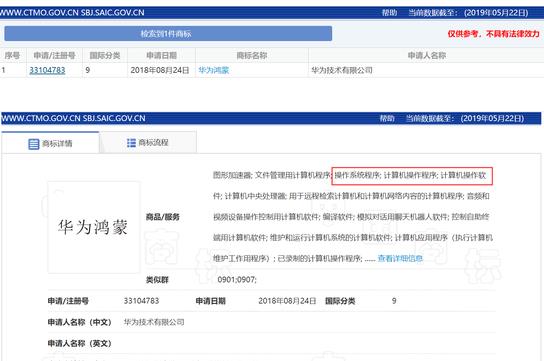Click 操作系统程序 text in goods list
This screenshot has height=361, width=544.
tap(357, 175)
